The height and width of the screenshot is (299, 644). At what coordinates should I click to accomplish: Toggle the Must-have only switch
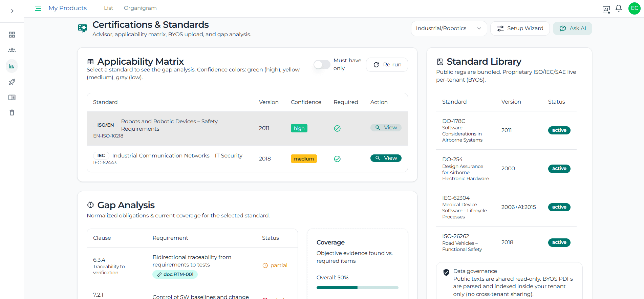click(322, 64)
